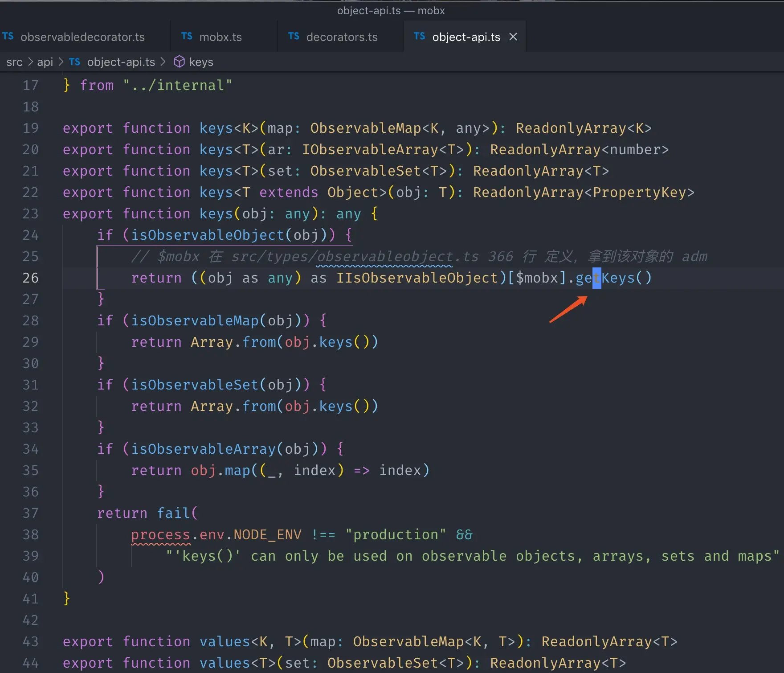Click the values function name on line 43
Screen dimensions: 784x673
(x=225, y=641)
